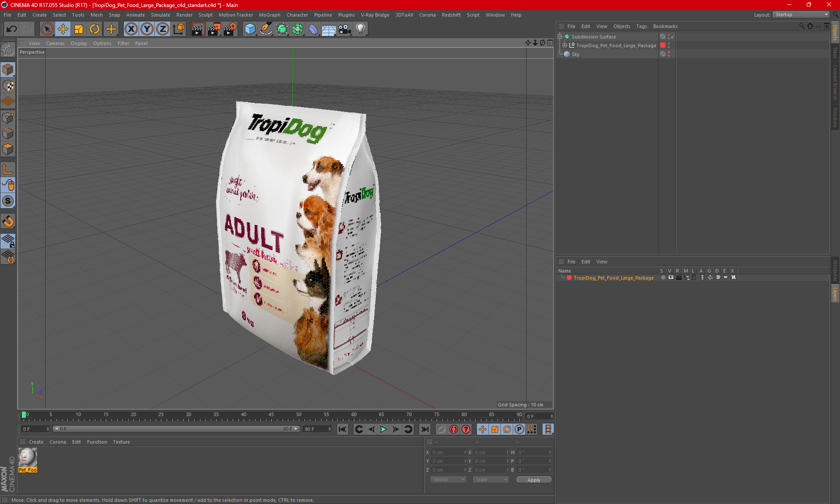840x504 pixels.
Task: Switch to Points mode
Action: [8, 118]
